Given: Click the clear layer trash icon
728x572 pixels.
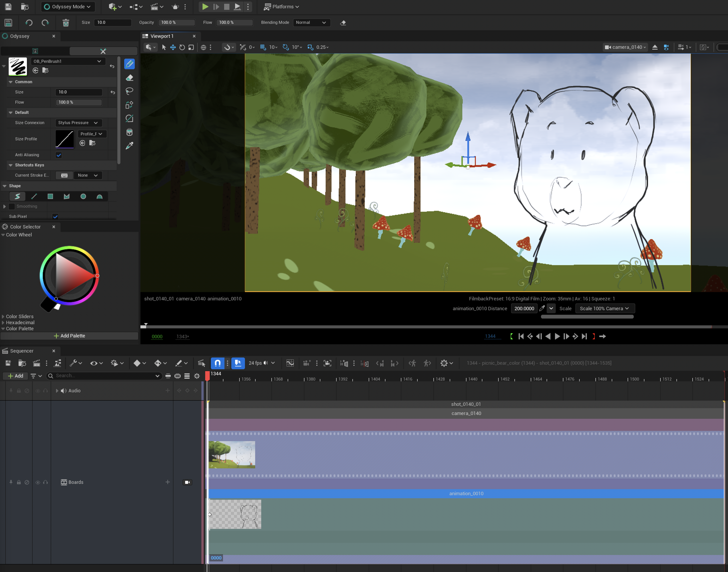Looking at the screenshot, I should (66, 23).
